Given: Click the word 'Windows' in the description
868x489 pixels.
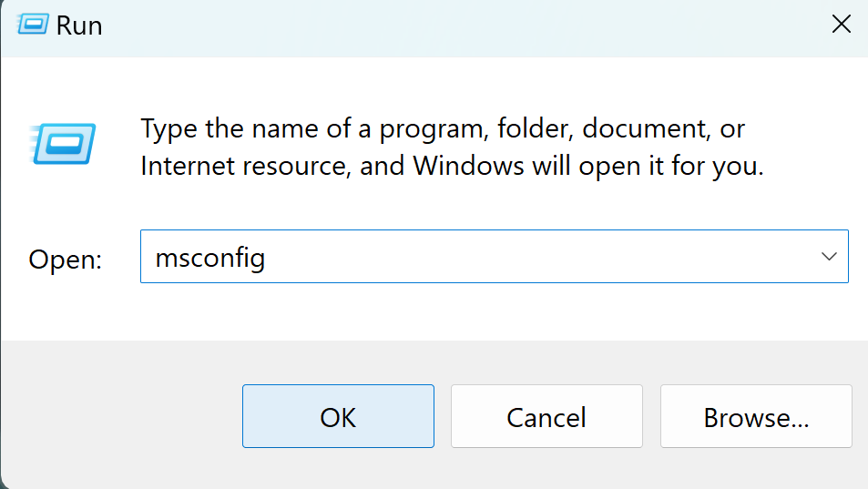Looking at the screenshot, I should pos(468,167).
